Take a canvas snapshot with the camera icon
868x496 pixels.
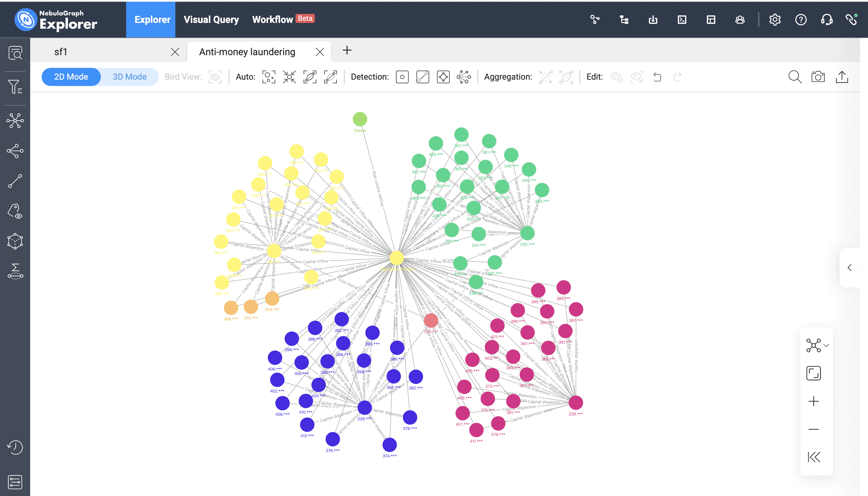point(818,77)
